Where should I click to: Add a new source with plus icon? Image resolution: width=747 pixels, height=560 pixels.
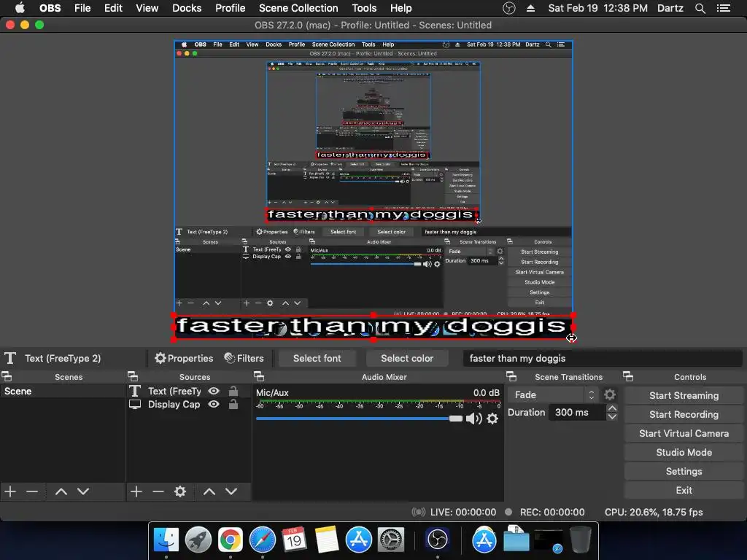tap(136, 491)
